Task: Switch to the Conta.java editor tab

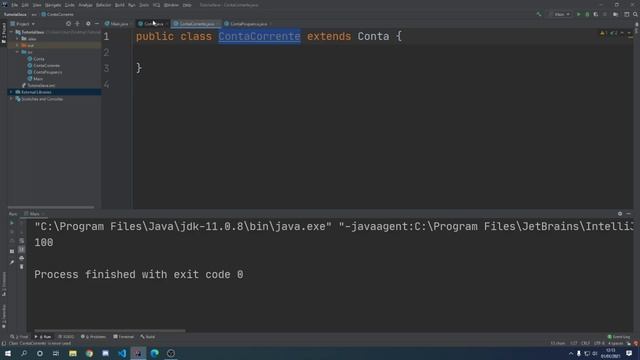Action: click(x=152, y=24)
